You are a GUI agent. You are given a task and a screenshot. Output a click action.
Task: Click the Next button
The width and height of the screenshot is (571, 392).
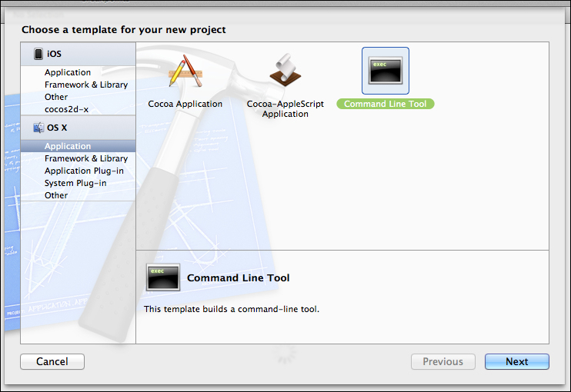(516, 361)
